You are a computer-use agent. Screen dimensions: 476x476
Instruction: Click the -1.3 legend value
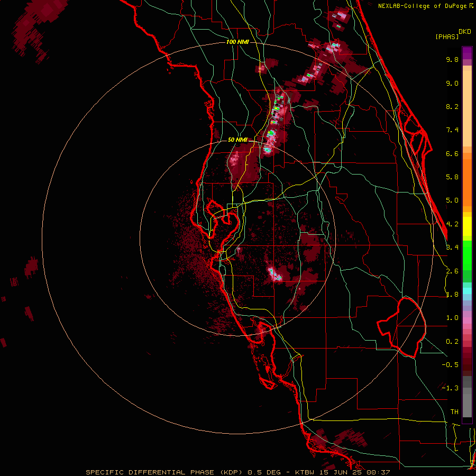(x=450, y=388)
